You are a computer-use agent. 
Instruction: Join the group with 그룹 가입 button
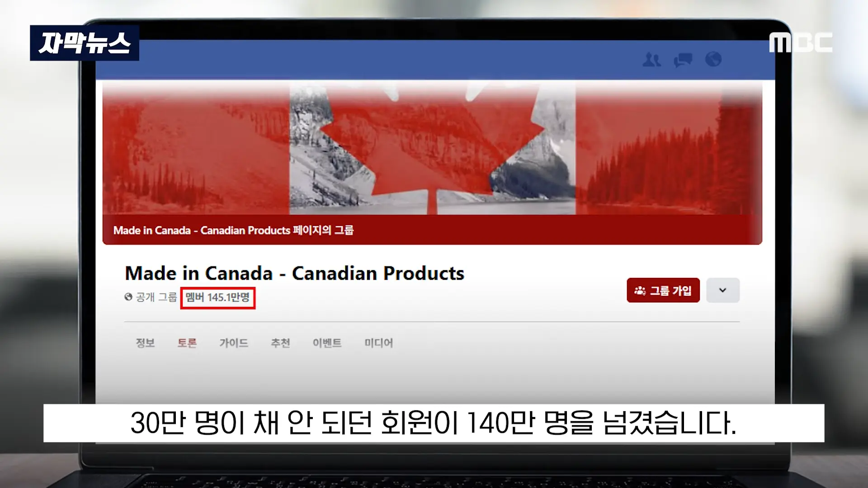tap(663, 290)
